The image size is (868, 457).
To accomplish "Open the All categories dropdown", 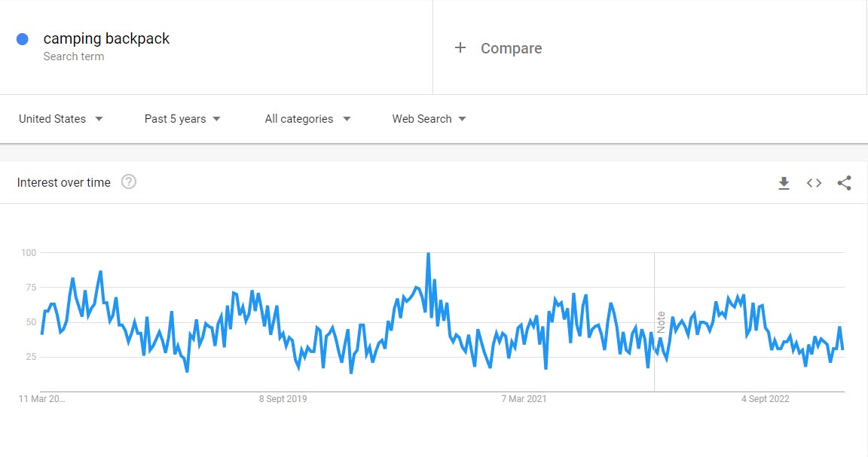I will coord(307,119).
